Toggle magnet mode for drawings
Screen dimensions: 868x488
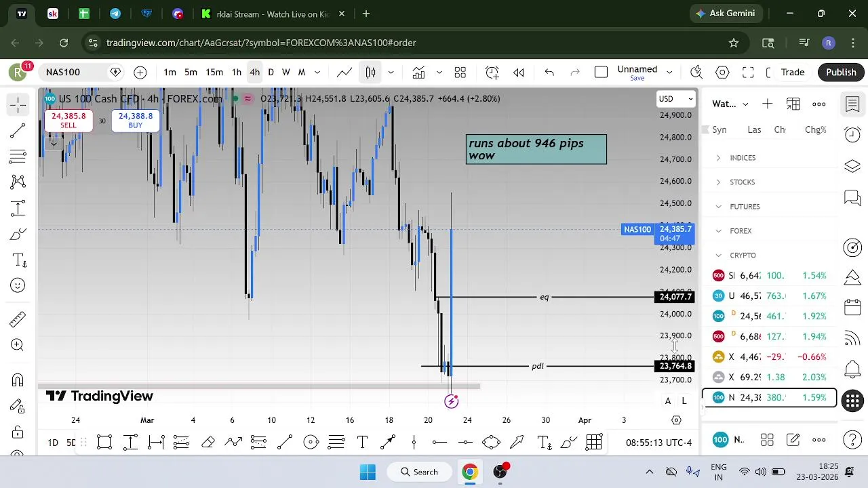[x=18, y=380]
